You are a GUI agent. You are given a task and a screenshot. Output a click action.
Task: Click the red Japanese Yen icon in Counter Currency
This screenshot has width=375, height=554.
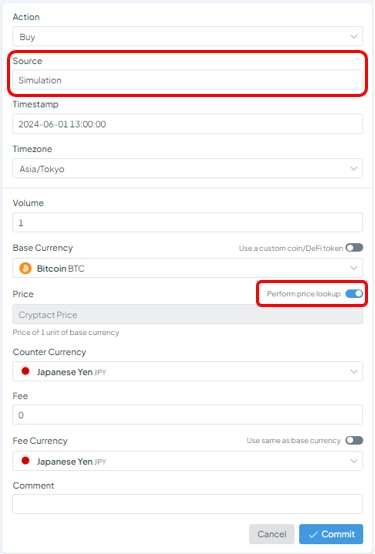[25, 371]
